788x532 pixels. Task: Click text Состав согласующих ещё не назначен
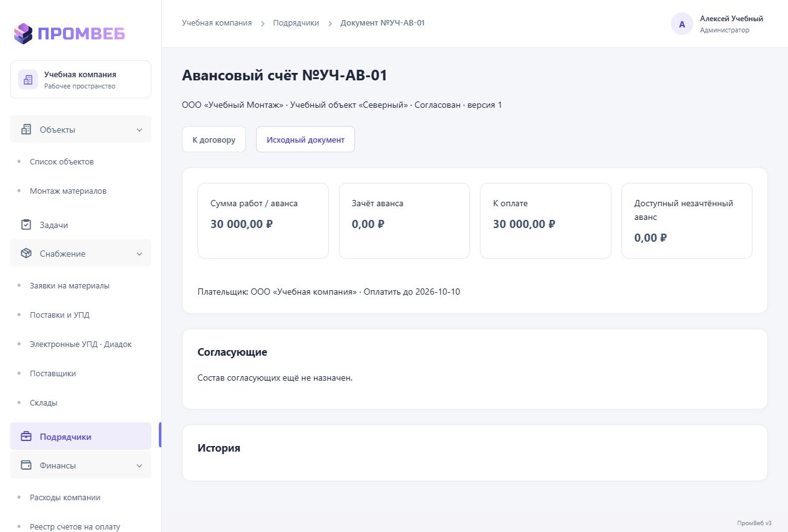(275, 378)
